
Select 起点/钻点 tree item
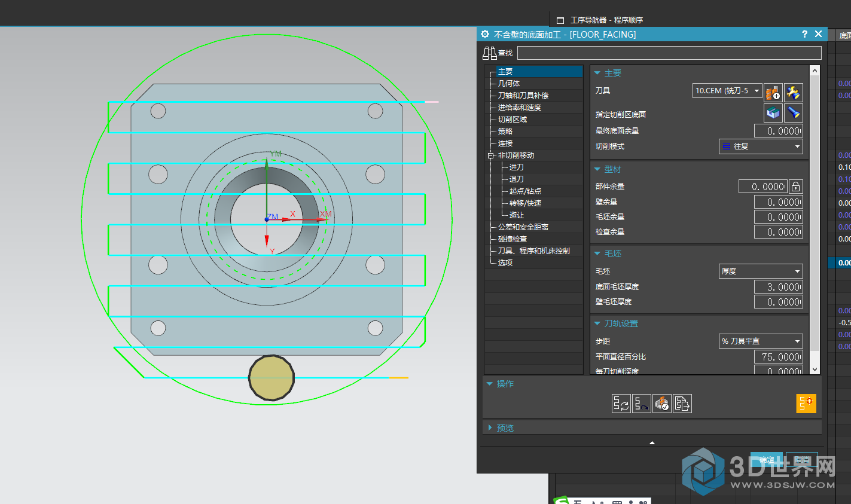(x=525, y=191)
